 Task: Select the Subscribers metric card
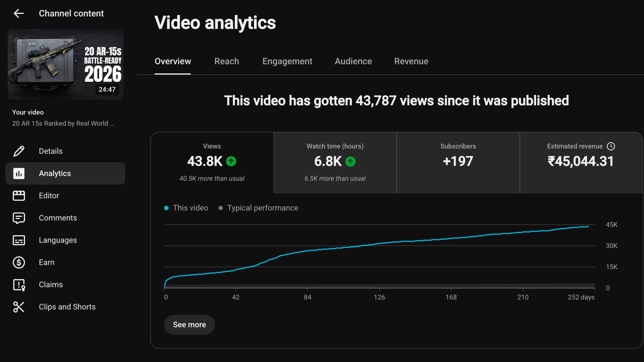458,163
